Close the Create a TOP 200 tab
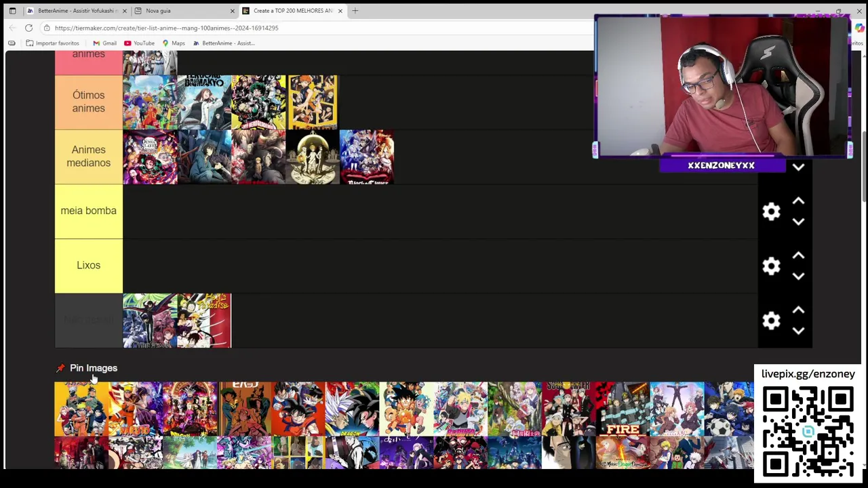The height and width of the screenshot is (488, 868). (x=340, y=11)
